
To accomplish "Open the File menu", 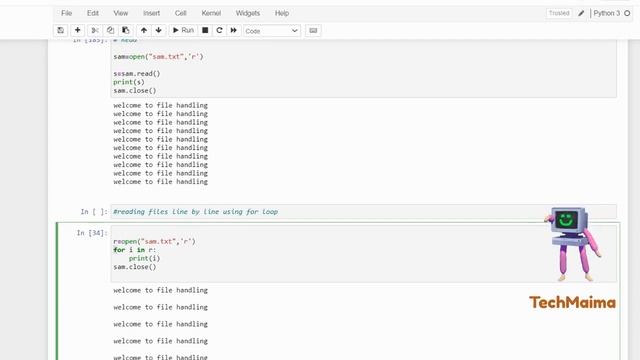I will point(67,13).
